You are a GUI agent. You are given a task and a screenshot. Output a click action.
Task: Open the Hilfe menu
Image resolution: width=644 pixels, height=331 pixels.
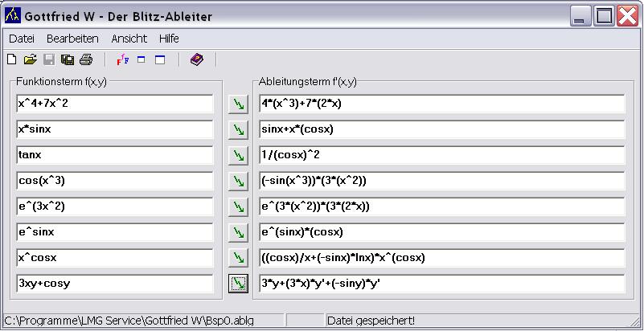click(x=169, y=39)
